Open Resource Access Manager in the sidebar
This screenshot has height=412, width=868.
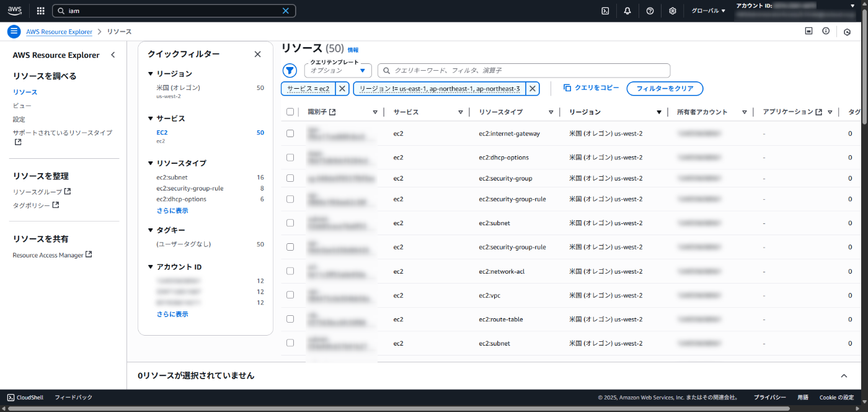coord(52,255)
